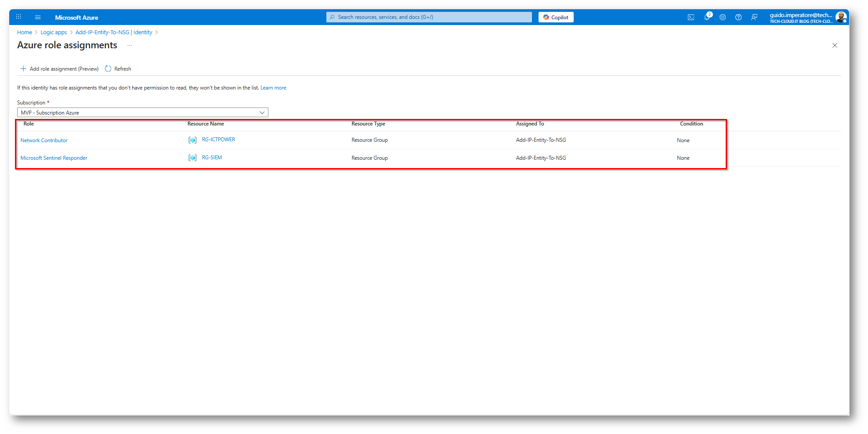Open the Azure portal waffle menu icon
This screenshot has width=868, height=434.
click(x=18, y=17)
